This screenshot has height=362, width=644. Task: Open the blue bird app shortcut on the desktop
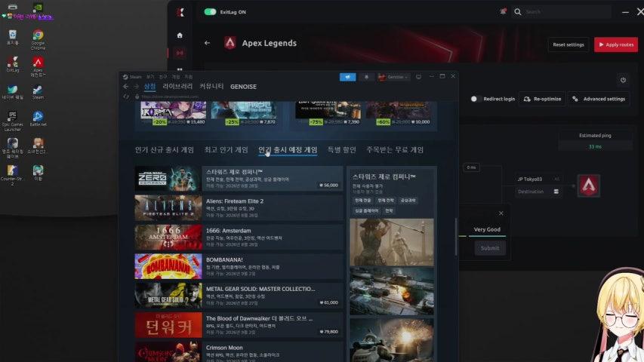[x=12, y=92]
